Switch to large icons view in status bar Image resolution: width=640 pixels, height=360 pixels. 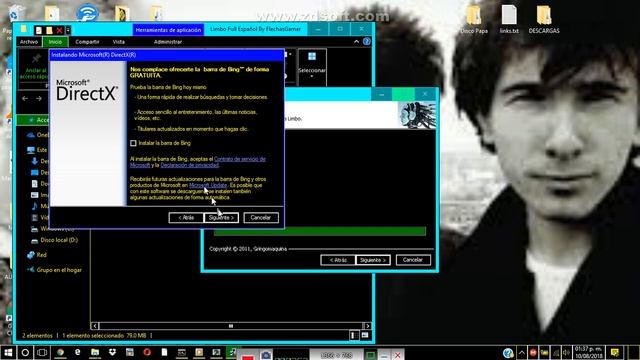tap(365, 336)
